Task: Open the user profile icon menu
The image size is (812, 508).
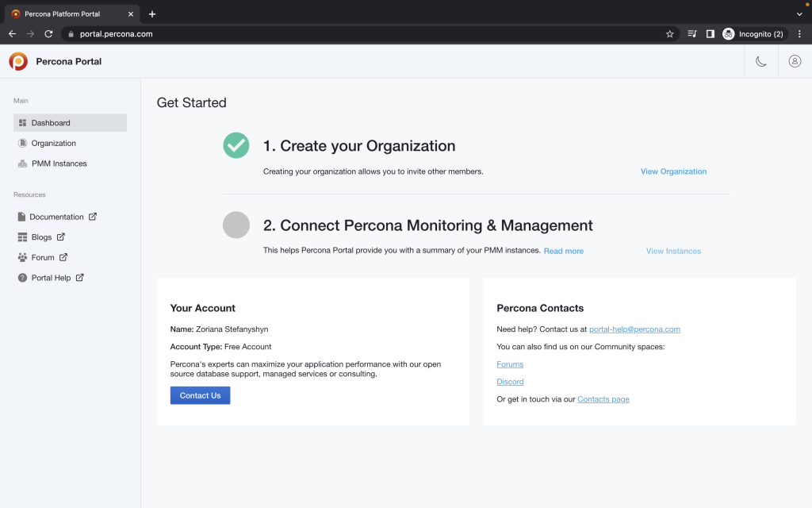Action: [795, 61]
